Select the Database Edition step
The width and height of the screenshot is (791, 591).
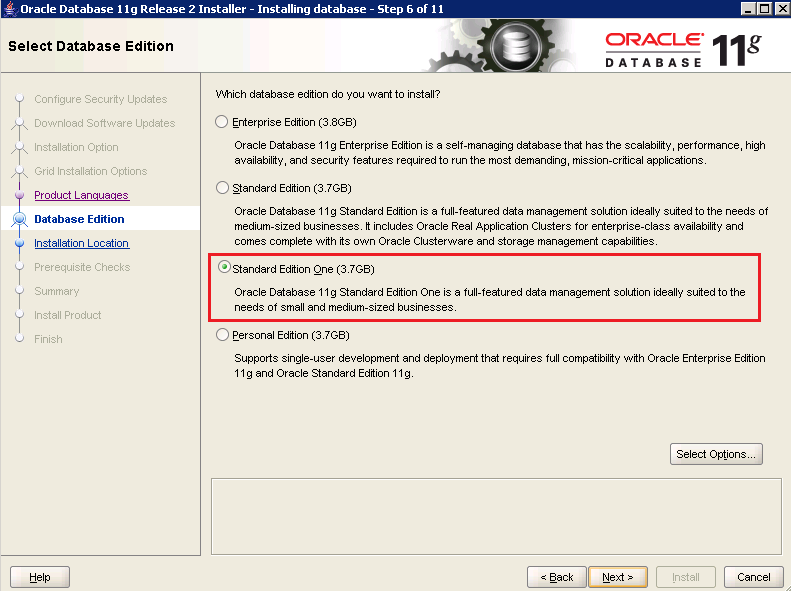79,219
